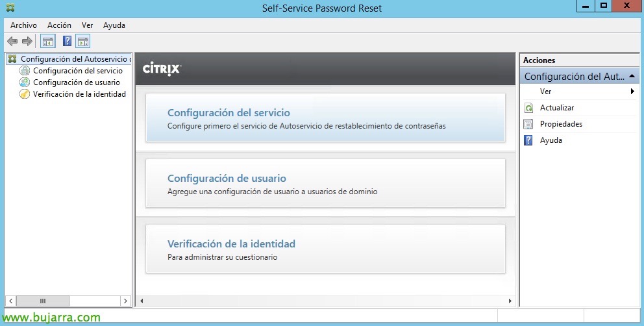This screenshot has width=644, height=326.
Task: Click the Forward arrow toolbar icon
Action: [x=27, y=41]
